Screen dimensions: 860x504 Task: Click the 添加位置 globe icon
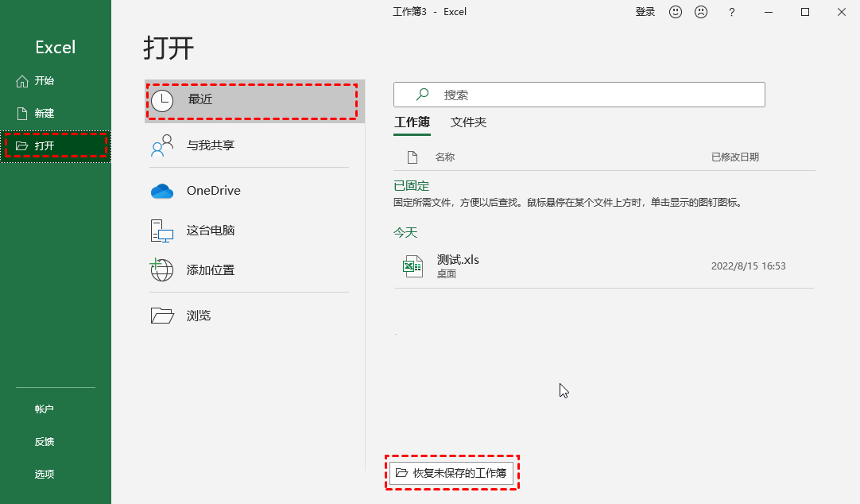pos(162,270)
